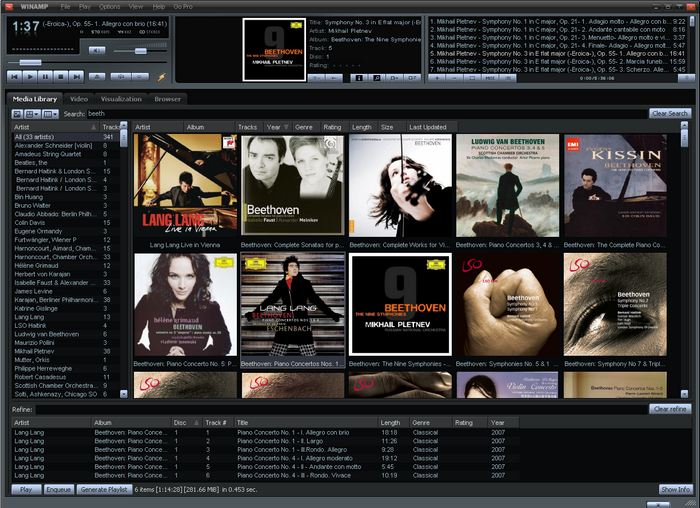Click the playlist list/manage button

[508, 78]
